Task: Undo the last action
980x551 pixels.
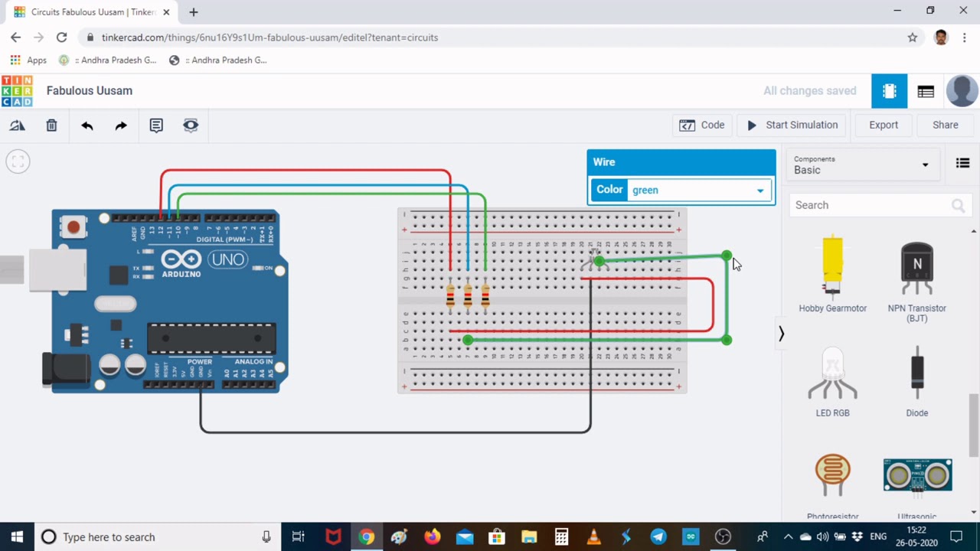Action: tap(87, 126)
